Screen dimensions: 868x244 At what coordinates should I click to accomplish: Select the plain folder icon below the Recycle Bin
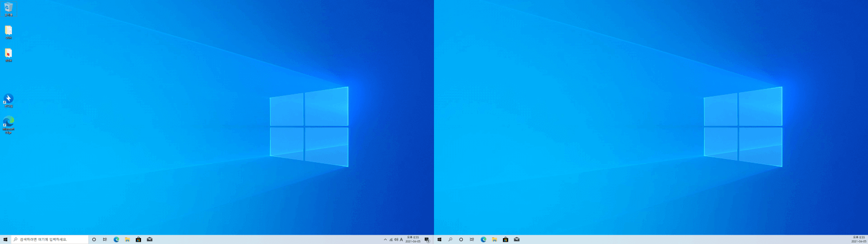(8, 32)
